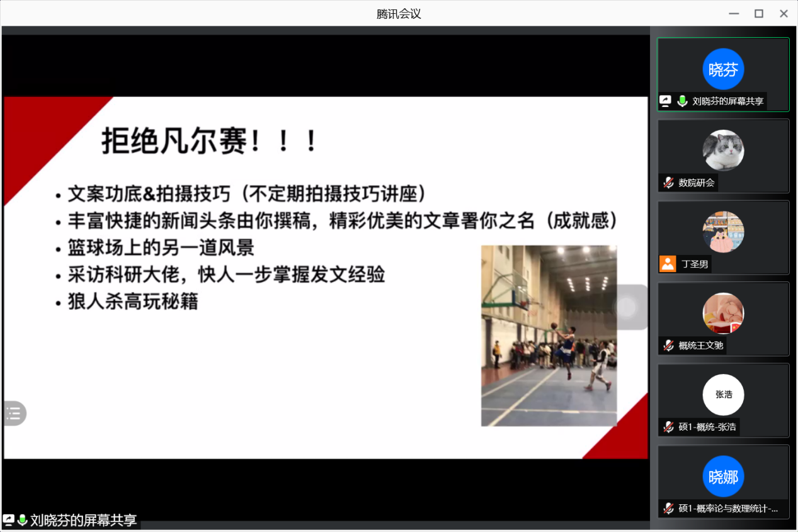Click the screen share icon in the bottom-left label
Viewport: 798px width, 532px height.
coord(9,520)
